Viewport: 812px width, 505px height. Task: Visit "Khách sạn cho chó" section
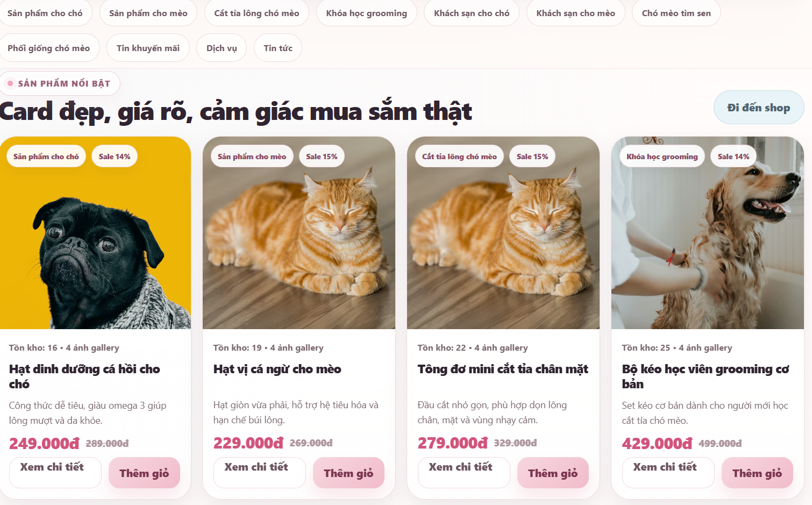point(471,13)
